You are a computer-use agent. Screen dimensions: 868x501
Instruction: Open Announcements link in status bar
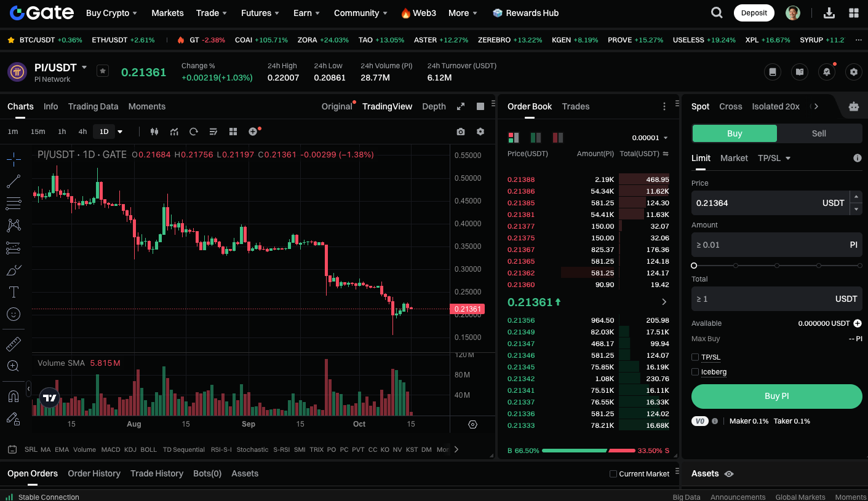tap(738, 497)
